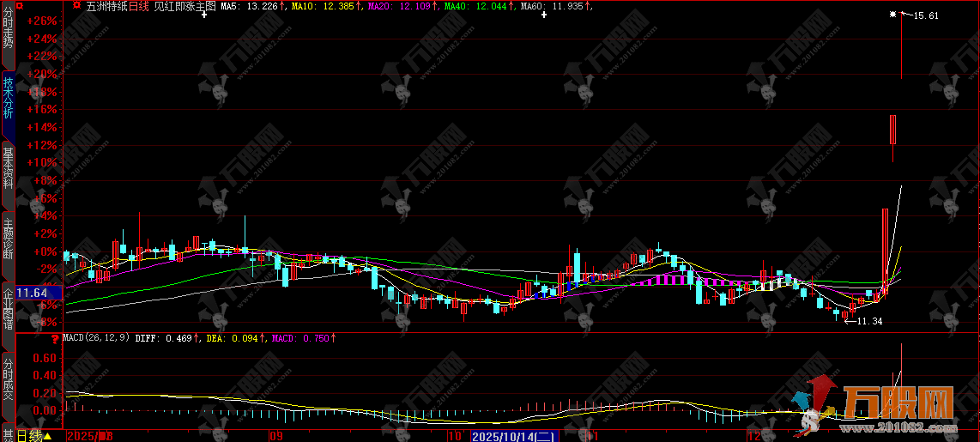Click the arrow pointing to the 11.34 low
This screenshot has width=980, height=442.
click(x=850, y=321)
